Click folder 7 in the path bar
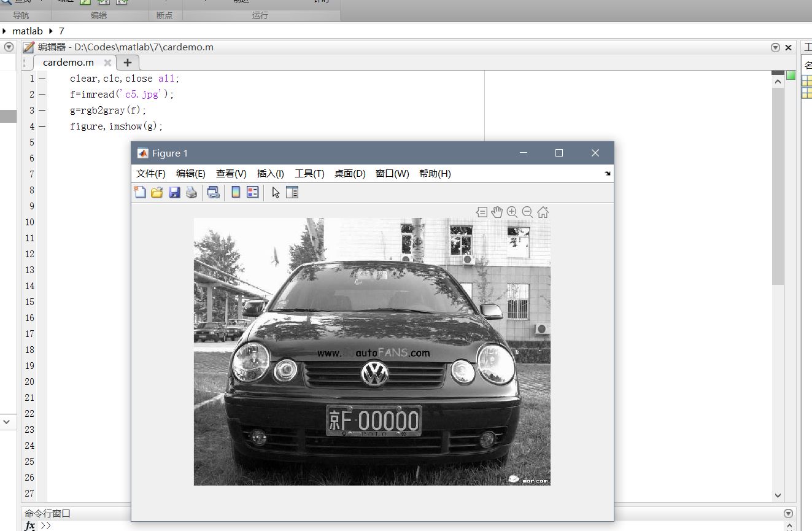 [61, 31]
